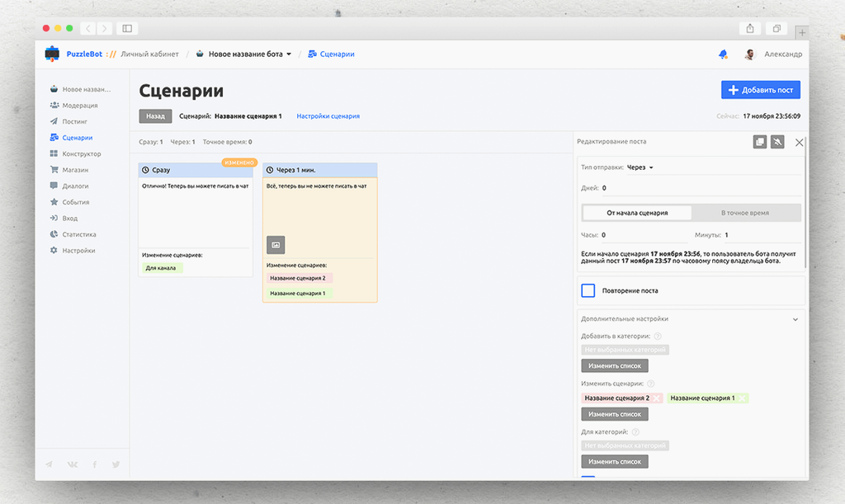
Task: Close the post editing panel
Action: (x=799, y=143)
